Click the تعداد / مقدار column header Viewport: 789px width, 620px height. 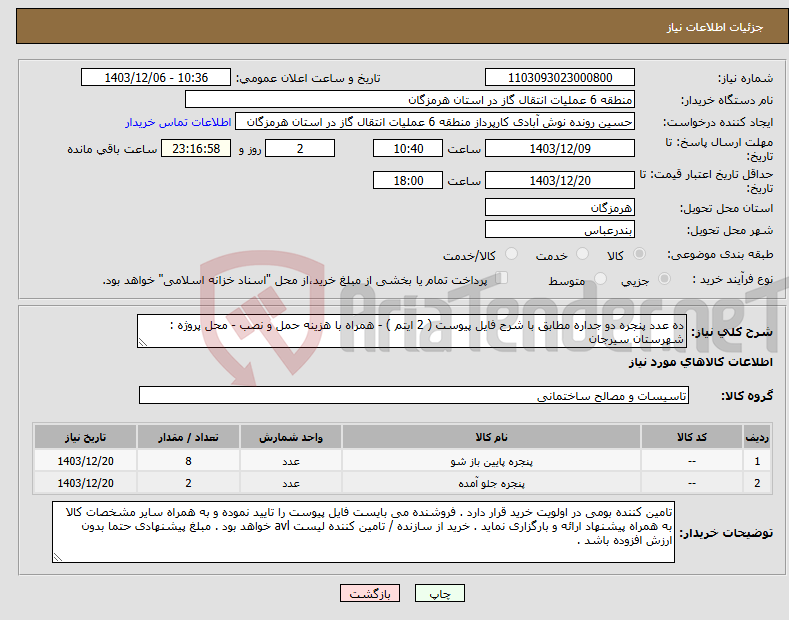tap(188, 437)
